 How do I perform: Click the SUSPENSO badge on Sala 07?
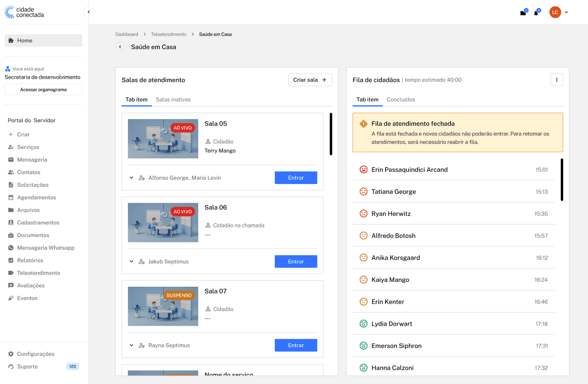179,296
